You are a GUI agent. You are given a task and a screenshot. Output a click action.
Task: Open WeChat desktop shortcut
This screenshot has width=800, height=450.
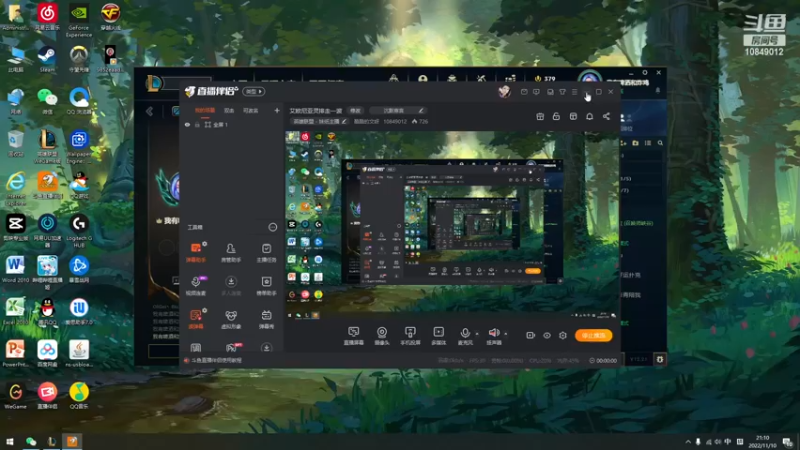pyautogui.click(x=47, y=101)
